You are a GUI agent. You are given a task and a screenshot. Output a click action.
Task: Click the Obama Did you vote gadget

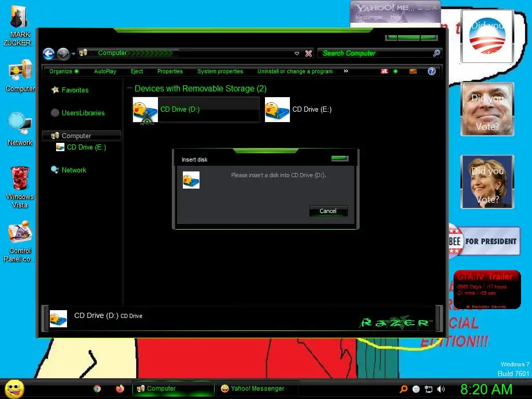click(x=487, y=36)
